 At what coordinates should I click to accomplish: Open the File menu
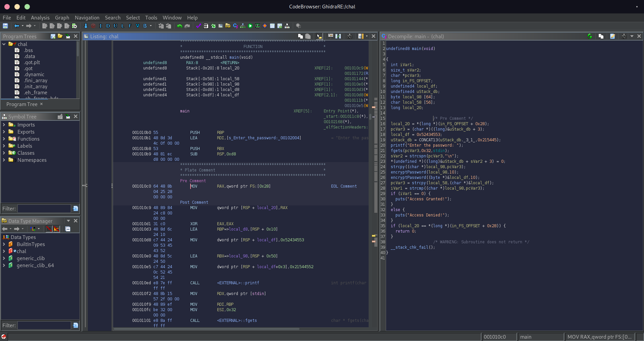[7, 17]
